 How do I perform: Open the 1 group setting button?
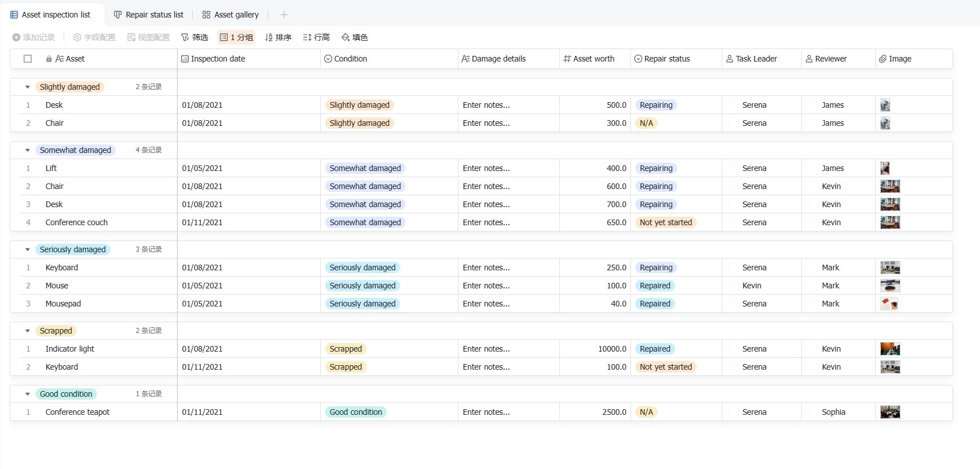click(236, 37)
